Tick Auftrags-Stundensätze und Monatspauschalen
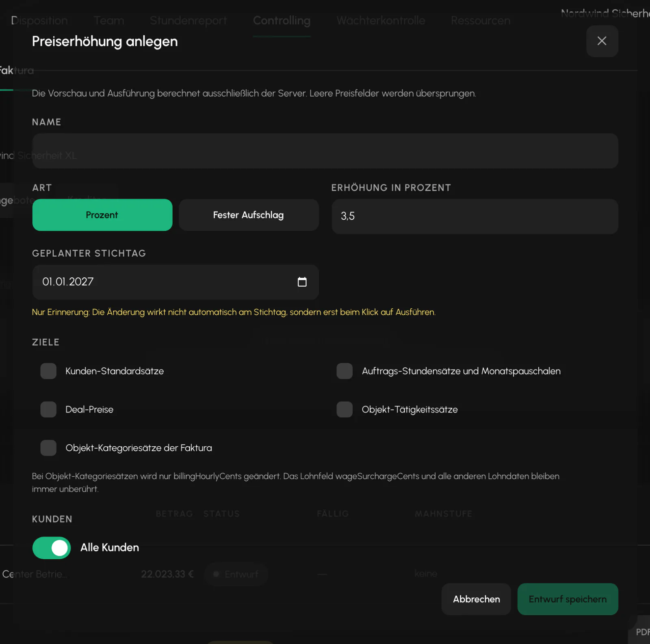This screenshot has width=650, height=644. coord(344,371)
